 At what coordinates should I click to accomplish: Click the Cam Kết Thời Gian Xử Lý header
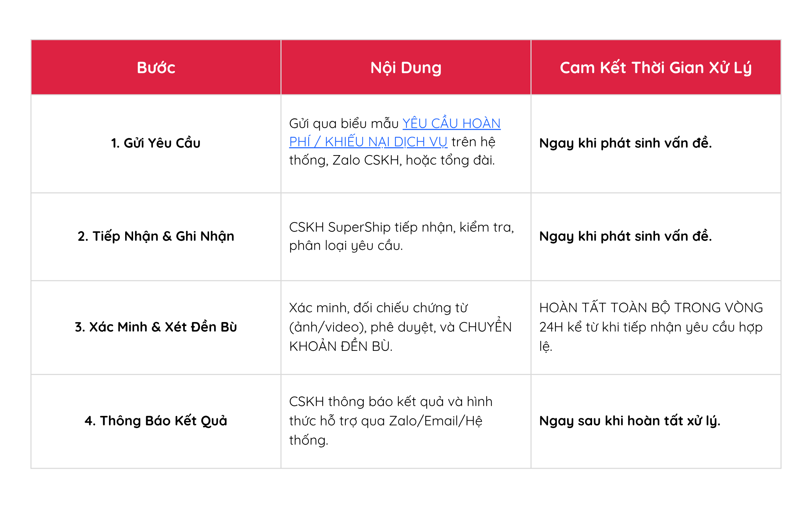coord(656,68)
